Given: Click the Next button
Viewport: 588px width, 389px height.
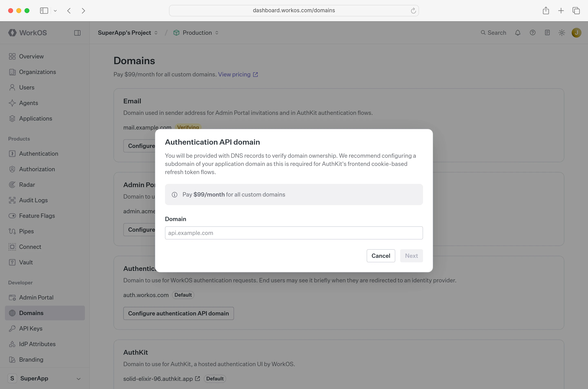Looking at the screenshot, I should click(412, 256).
